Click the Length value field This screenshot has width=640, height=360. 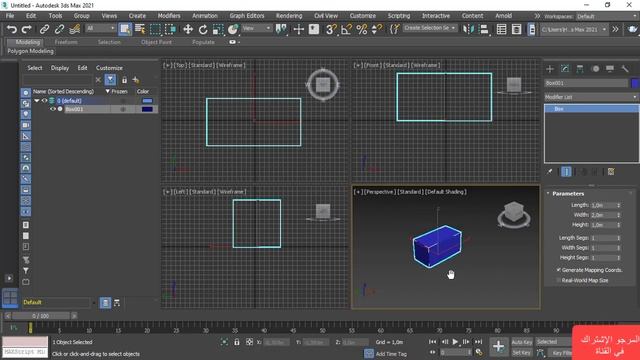[x=603, y=205]
